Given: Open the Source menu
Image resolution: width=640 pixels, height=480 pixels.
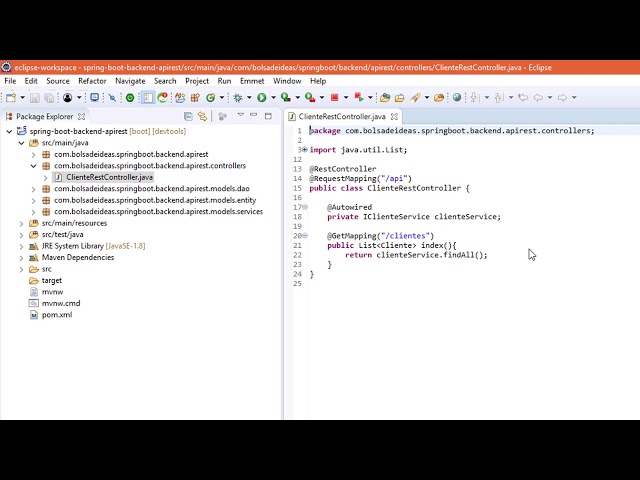Looking at the screenshot, I should pos(58,81).
